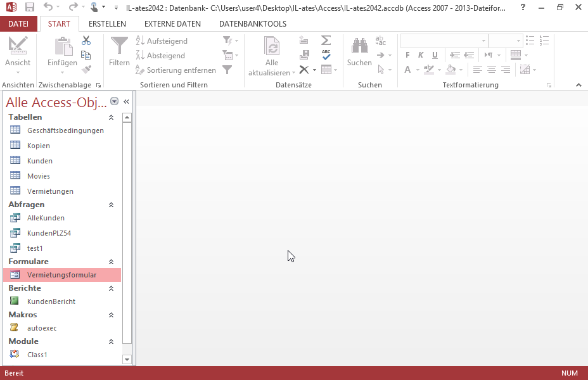The height and width of the screenshot is (380, 588).
Task: Open the fill color bucket icon
Action: 451,70
